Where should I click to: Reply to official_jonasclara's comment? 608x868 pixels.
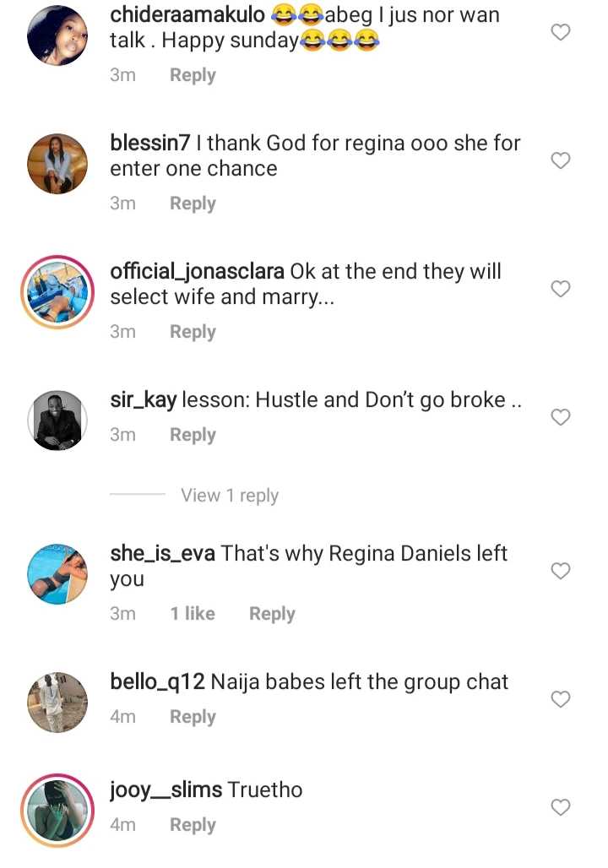tap(193, 332)
